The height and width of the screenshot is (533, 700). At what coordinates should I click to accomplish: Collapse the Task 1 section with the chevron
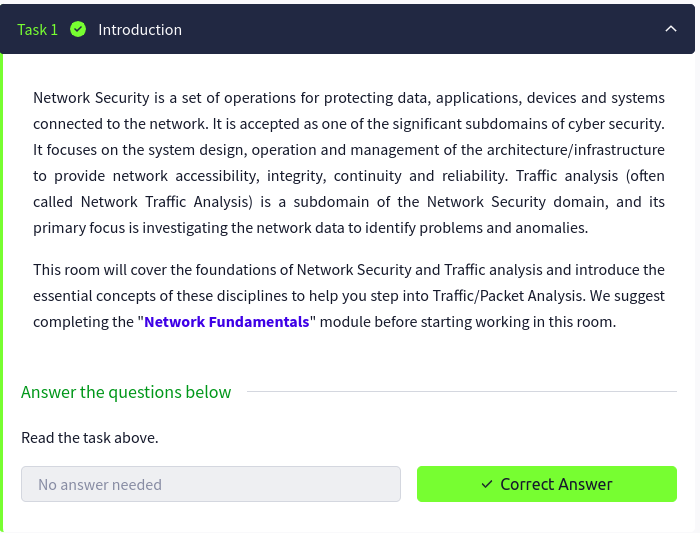pyautogui.click(x=671, y=29)
